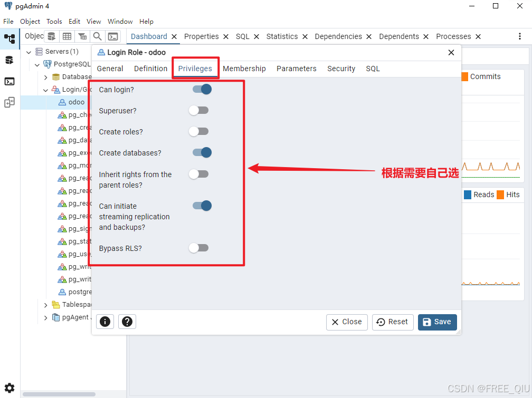This screenshot has width=532, height=398.
Task: Click the help question mark button
Action: point(127,322)
